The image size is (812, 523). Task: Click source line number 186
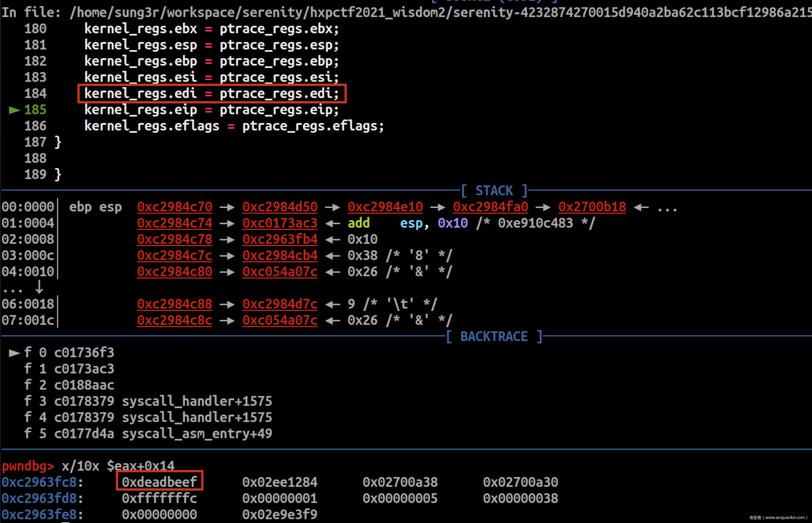click(35, 126)
